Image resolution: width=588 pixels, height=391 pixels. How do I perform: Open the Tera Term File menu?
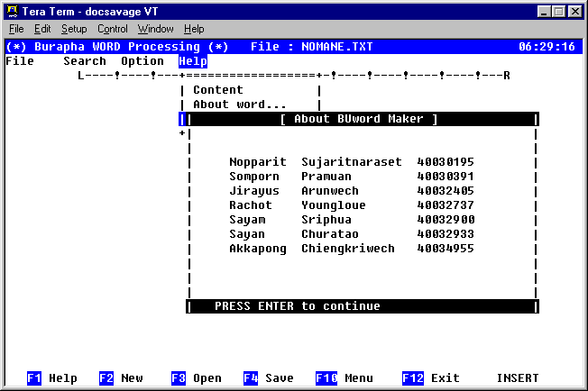pyautogui.click(x=16, y=29)
